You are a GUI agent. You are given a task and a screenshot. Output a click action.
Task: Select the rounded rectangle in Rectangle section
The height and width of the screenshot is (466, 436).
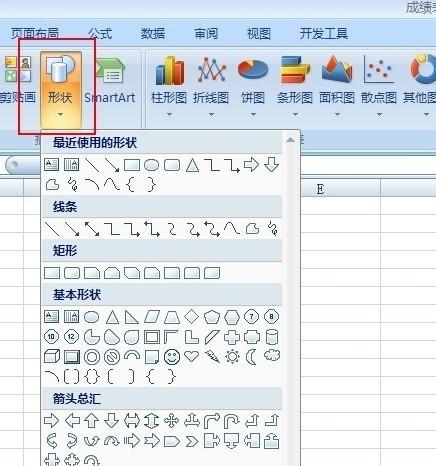pos(72,273)
